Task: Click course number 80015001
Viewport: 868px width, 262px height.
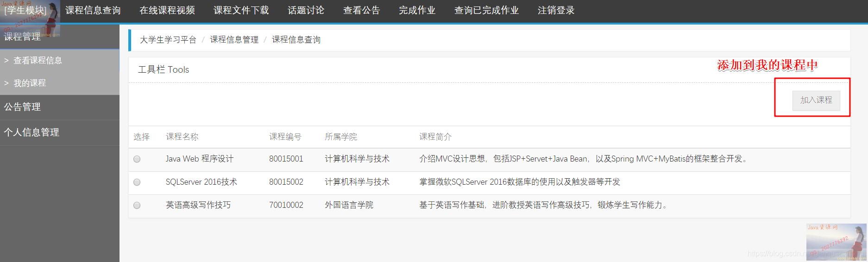Action: [x=286, y=159]
